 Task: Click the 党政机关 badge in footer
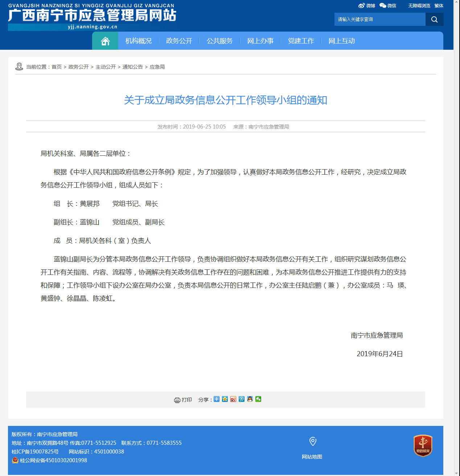(423, 446)
